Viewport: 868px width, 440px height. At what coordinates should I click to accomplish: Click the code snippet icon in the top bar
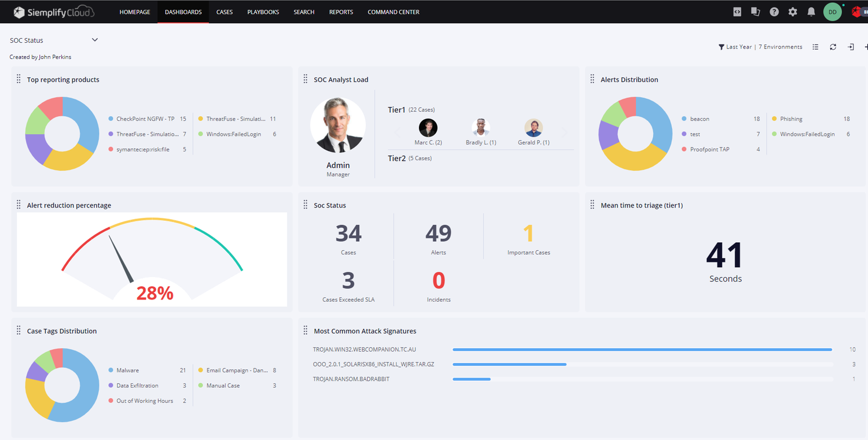pos(737,12)
